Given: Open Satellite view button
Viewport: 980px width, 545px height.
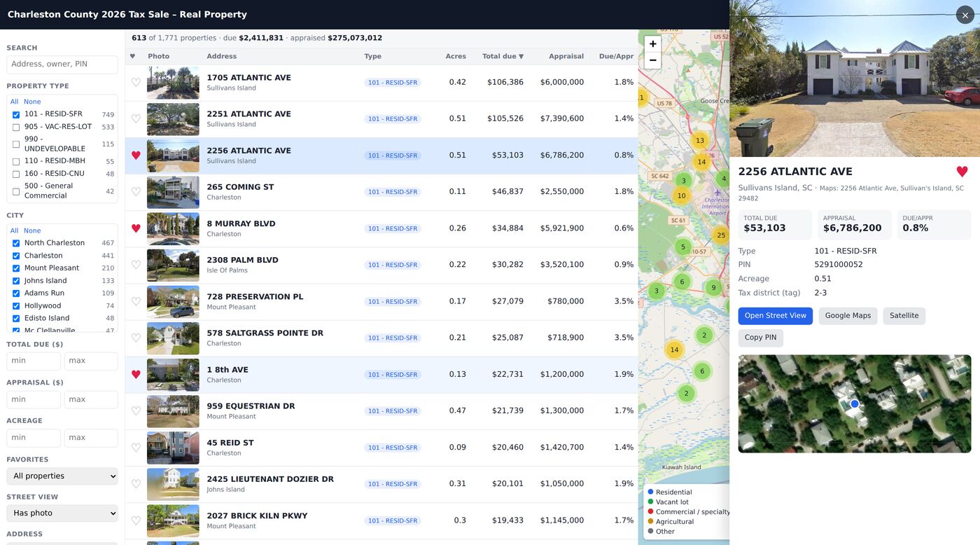Looking at the screenshot, I should [904, 316].
